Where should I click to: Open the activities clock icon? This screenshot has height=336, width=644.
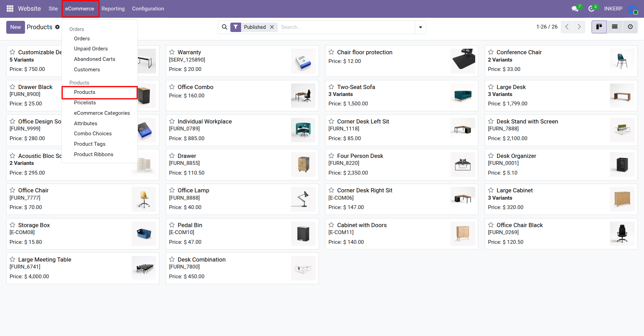[591, 9]
